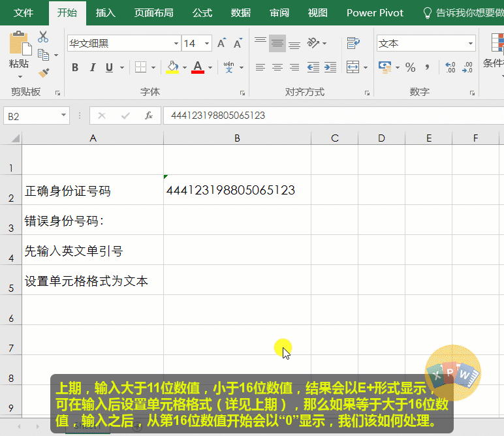Click the row 3 header
The width and height of the screenshot is (504, 436).
(11, 220)
